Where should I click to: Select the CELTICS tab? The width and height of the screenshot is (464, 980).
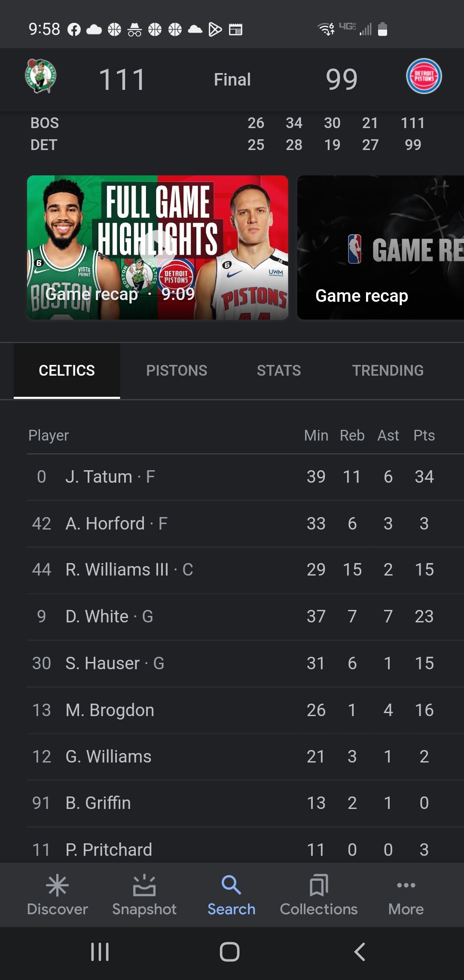[67, 371]
